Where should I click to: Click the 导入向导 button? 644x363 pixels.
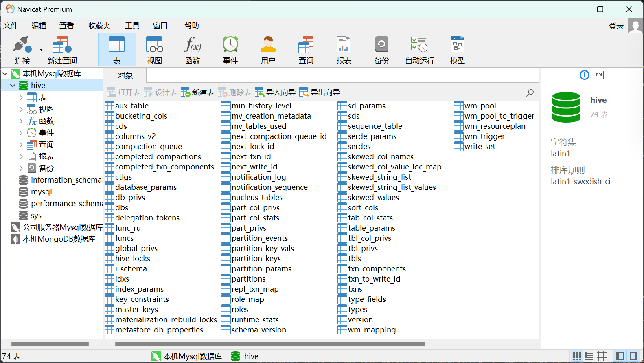(x=275, y=92)
